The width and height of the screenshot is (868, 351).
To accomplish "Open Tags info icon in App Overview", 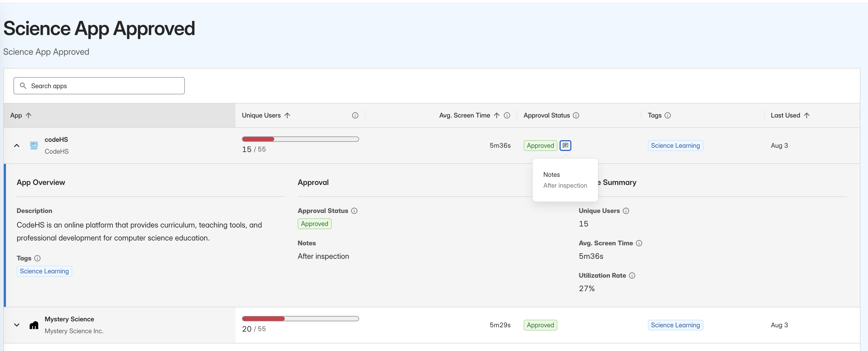I will tap(37, 258).
